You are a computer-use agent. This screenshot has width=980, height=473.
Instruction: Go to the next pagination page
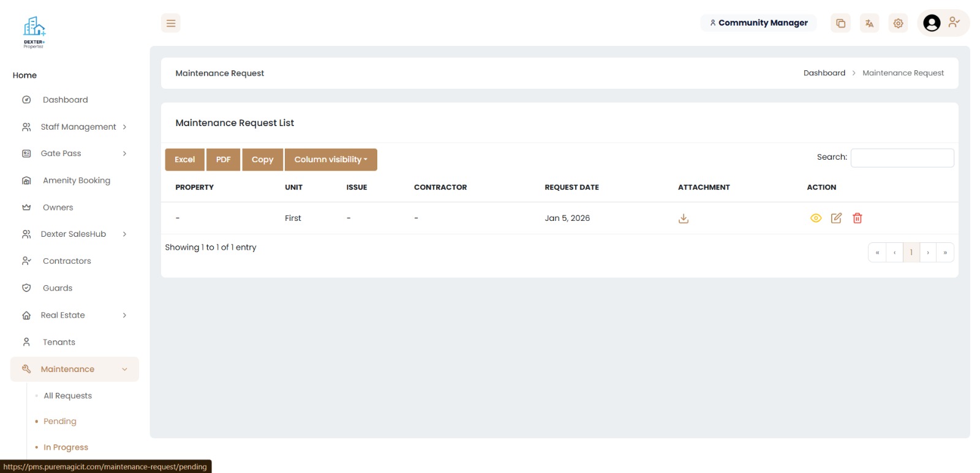pos(928,253)
